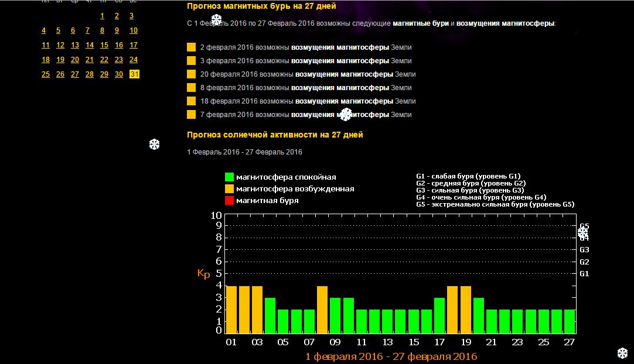The width and height of the screenshot is (634, 364).
Task: Click the snowflake in the bottom-right corner
Action: point(622,353)
